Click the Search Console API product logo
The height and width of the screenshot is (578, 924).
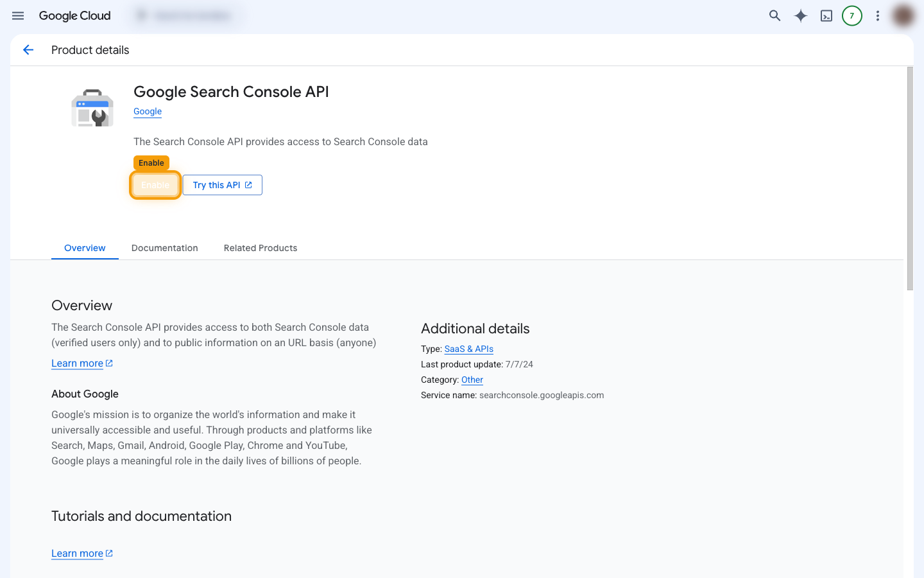pyautogui.click(x=92, y=108)
